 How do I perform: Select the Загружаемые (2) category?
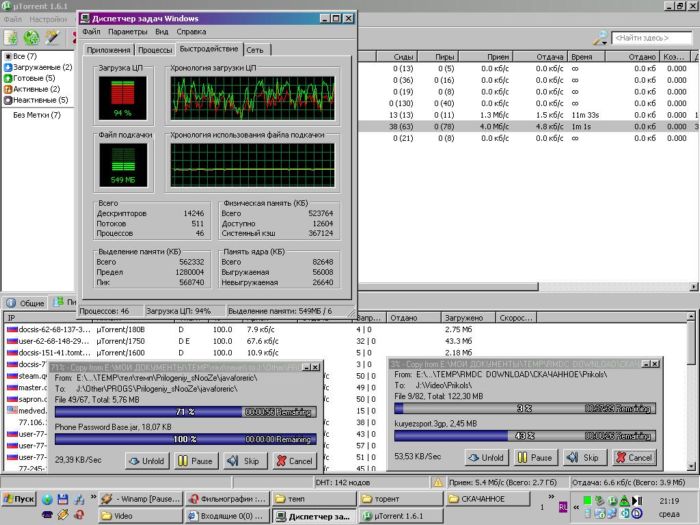(38, 67)
